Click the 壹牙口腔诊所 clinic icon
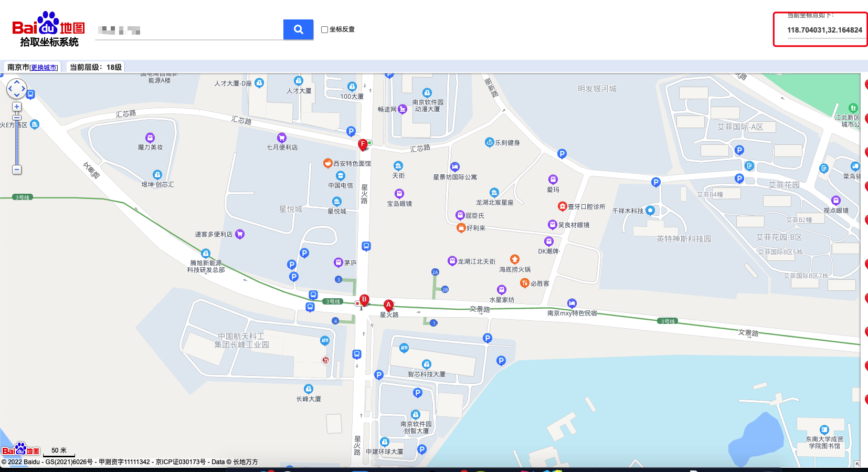The height and width of the screenshot is (472, 868). pos(562,206)
